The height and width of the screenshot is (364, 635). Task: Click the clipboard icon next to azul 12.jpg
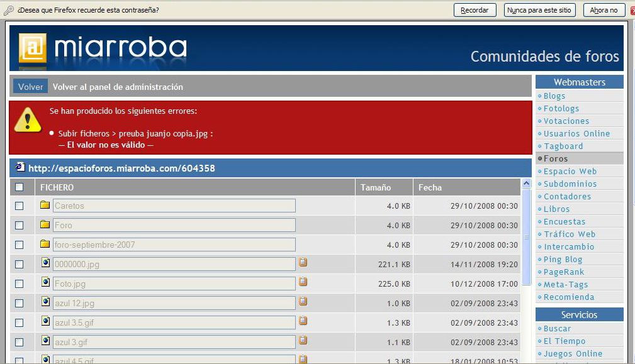[303, 301]
